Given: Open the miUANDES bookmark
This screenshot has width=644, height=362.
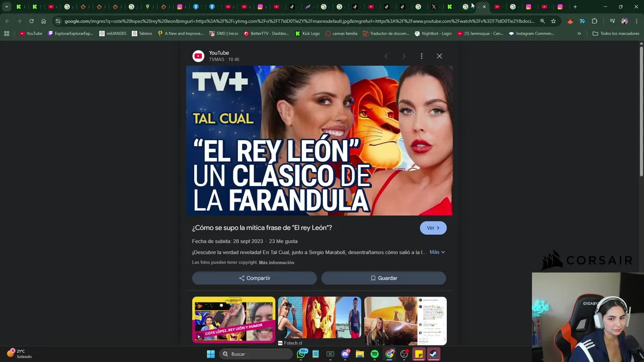Looking at the screenshot, I should [113, 33].
